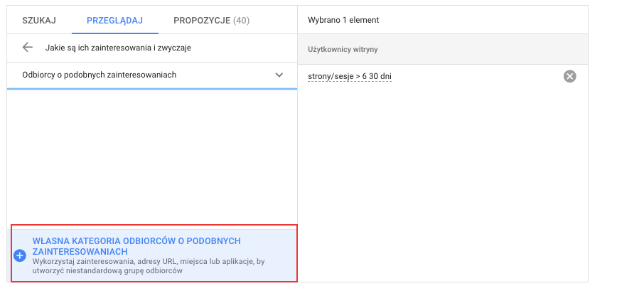This screenshot has height=291, width=644.
Task: Click the description text Wykorzystaj zainteresowania, adresy URL
Action: [149, 266]
